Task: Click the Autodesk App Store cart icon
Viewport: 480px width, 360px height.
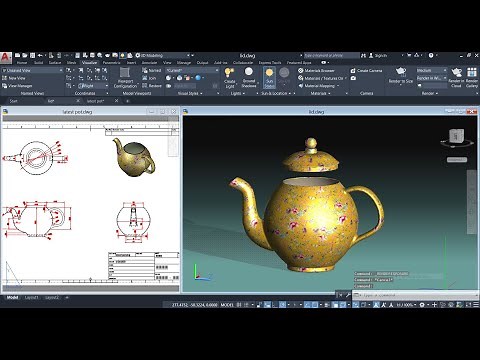Action: (409, 55)
